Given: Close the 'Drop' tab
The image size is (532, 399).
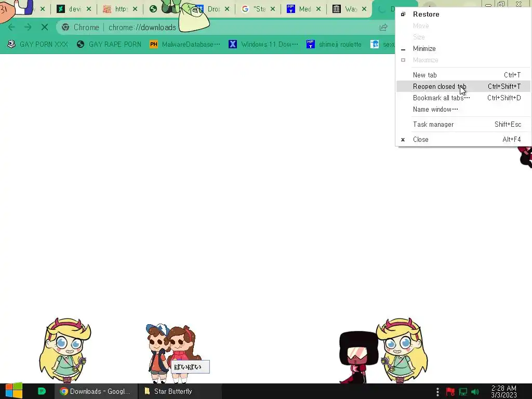Looking at the screenshot, I should [227, 9].
